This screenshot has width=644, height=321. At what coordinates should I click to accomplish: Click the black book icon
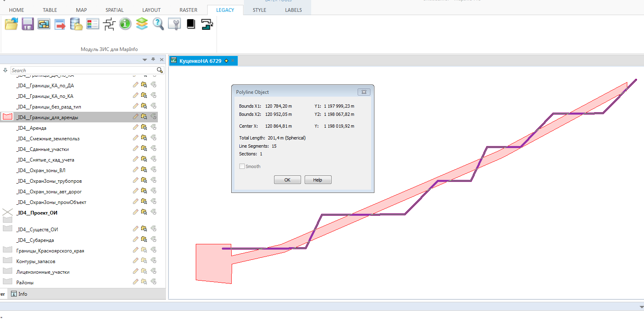point(191,24)
